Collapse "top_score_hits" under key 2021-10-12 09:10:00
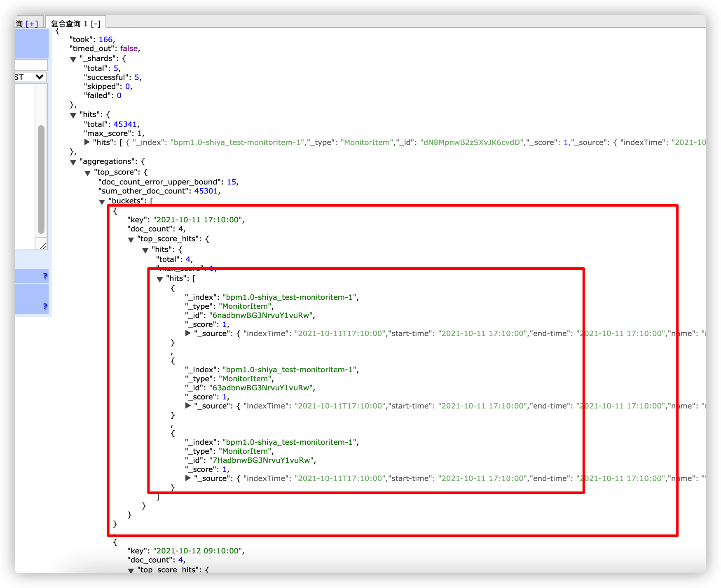 coord(131,571)
